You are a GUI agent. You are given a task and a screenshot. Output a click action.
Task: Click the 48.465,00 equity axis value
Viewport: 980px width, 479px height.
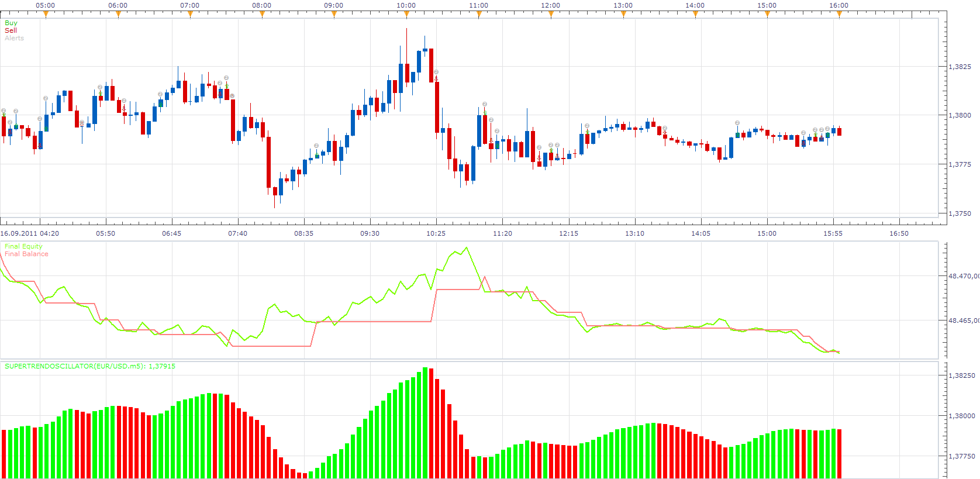964,321
